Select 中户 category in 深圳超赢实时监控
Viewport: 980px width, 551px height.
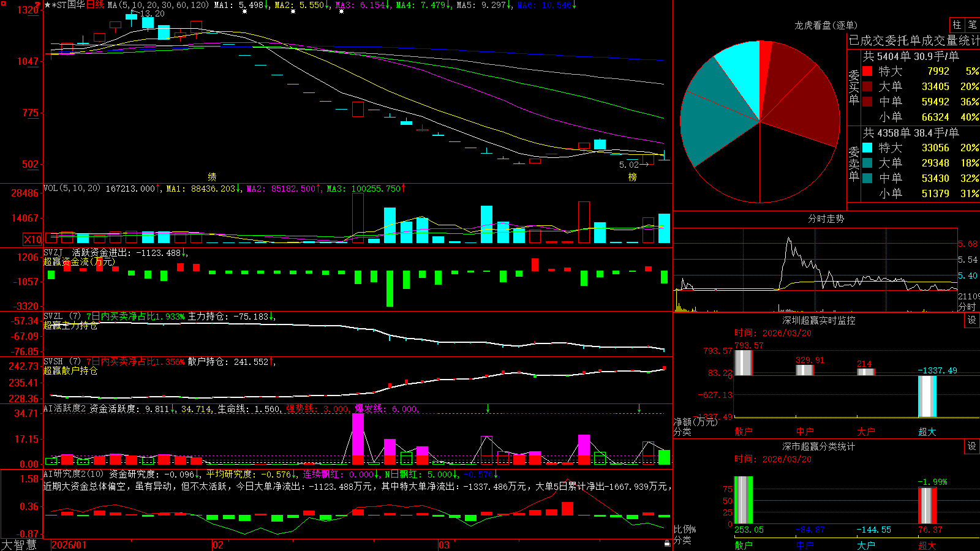click(805, 432)
